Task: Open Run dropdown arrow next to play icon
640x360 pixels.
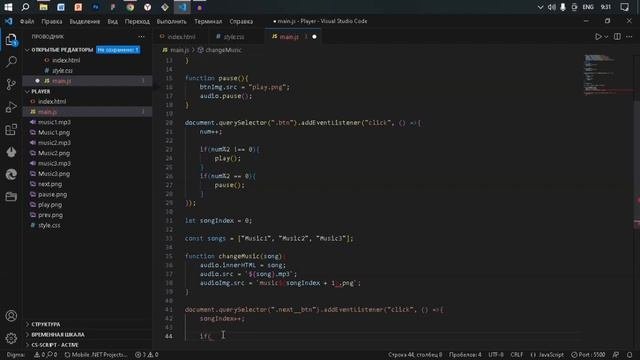Action: tap(606, 37)
